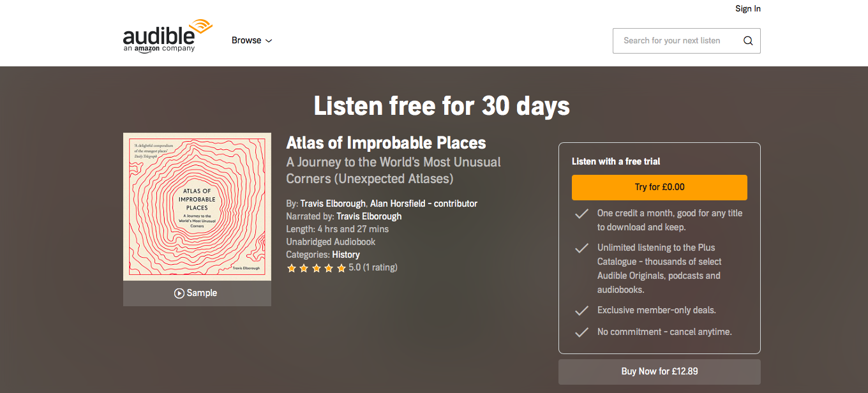Expand the Browse dropdown menu
Image resolution: width=868 pixels, height=393 pixels.
click(x=246, y=40)
